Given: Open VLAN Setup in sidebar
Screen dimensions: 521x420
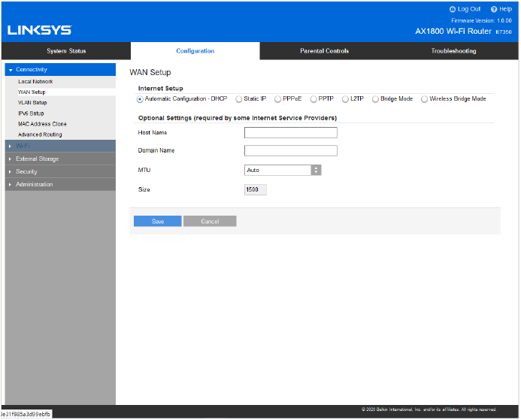Looking at the screenshot, I should point(32,102).
